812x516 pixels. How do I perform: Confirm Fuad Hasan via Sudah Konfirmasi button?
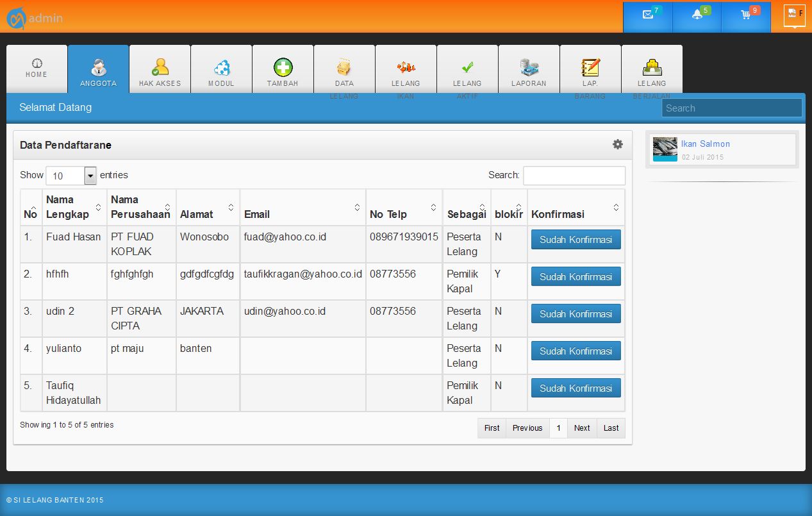(576, 239)
